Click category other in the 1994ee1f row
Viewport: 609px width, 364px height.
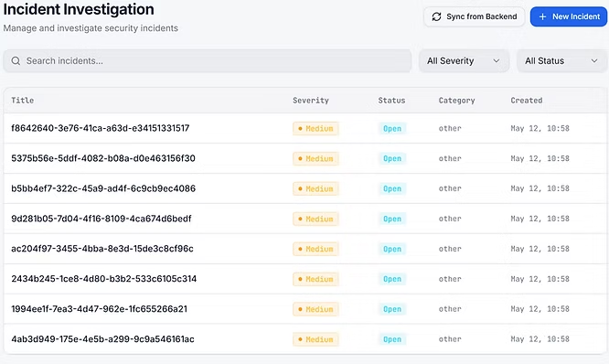tap(450, 309)
